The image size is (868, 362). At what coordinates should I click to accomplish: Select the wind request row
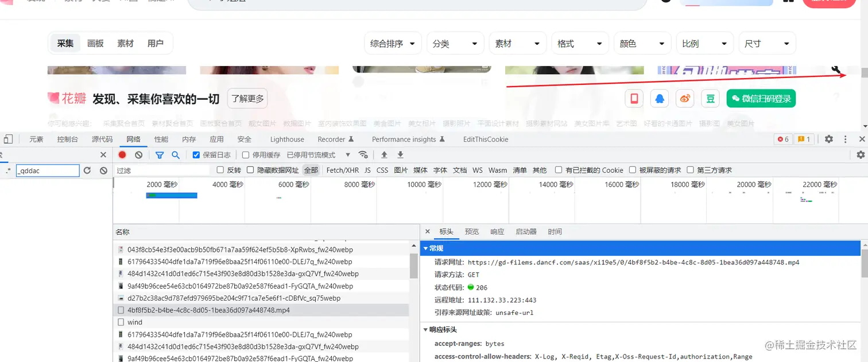tap(261, 322)
